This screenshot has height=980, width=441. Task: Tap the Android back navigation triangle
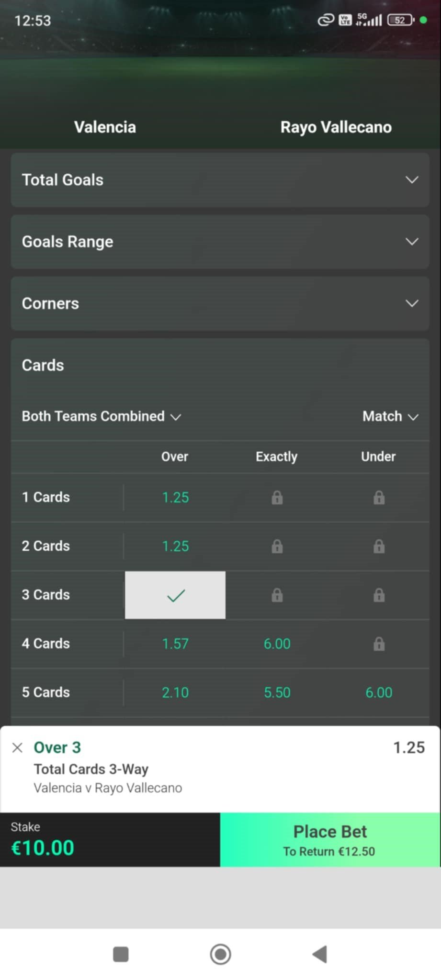pos(320,954)
